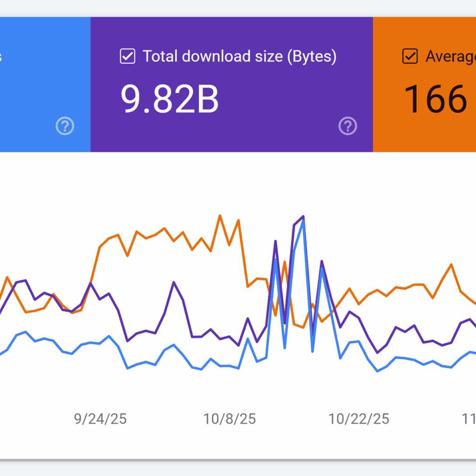Click the 10/8/25 date label on axis

(x=230, y=419)
